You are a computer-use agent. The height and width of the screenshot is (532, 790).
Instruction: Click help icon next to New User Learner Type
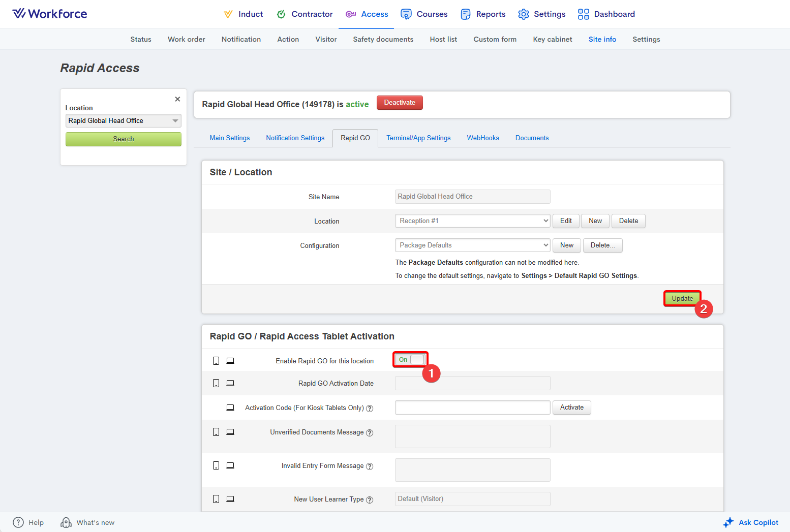370,500
